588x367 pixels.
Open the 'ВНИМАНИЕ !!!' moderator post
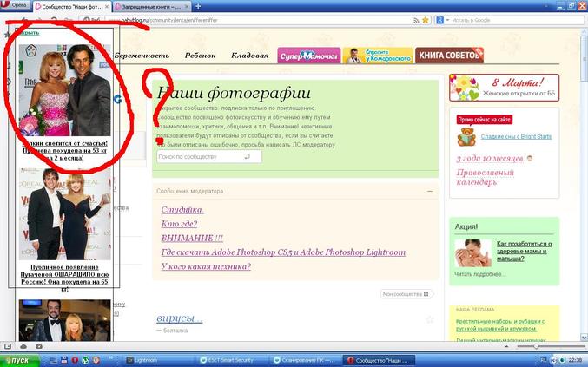click(192, 238)
